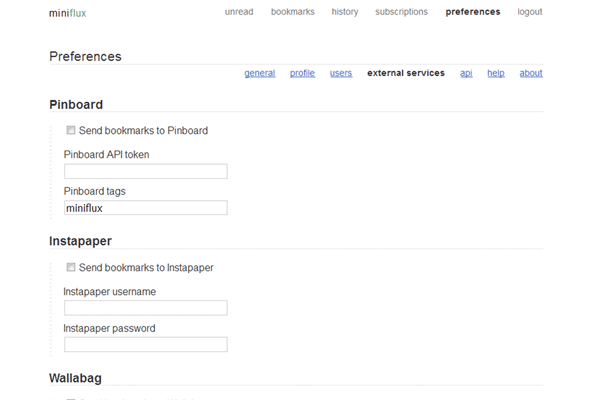Open the unread items page

tap(240, 12)
